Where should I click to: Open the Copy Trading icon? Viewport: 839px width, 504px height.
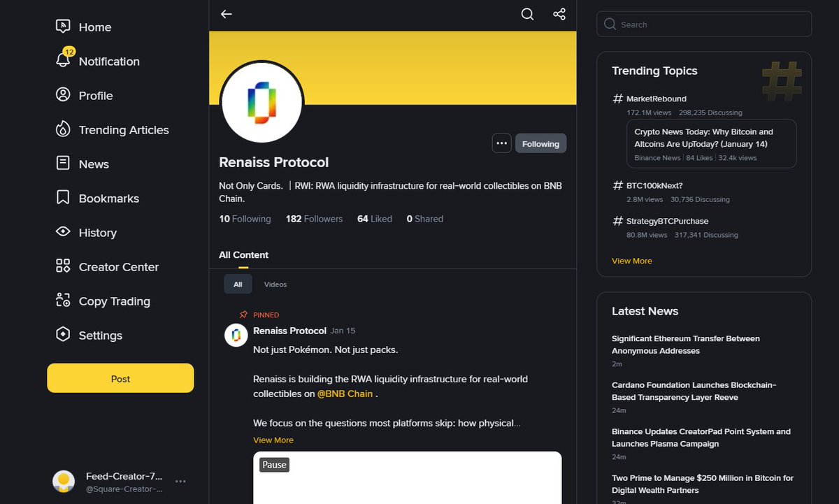click(x=63, y=301)
